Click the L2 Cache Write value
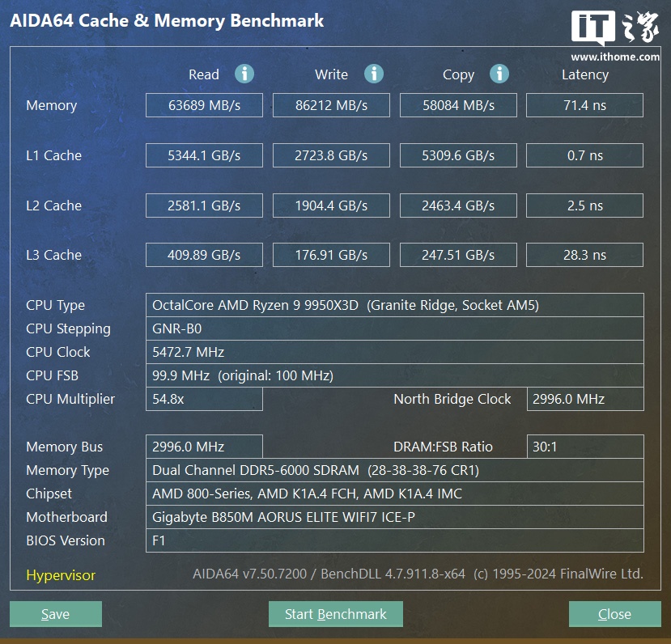Viewport: 671px width, 644px height. (331, 205)
